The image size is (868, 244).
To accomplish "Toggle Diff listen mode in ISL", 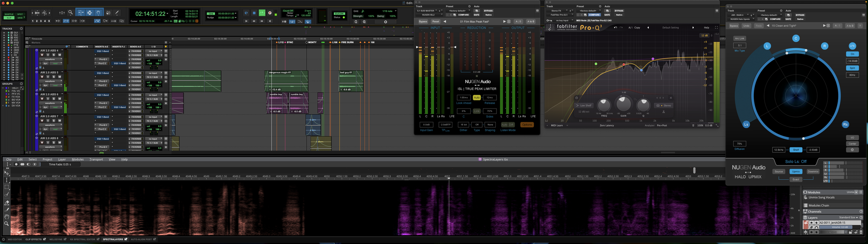I will tap(511, 125).
